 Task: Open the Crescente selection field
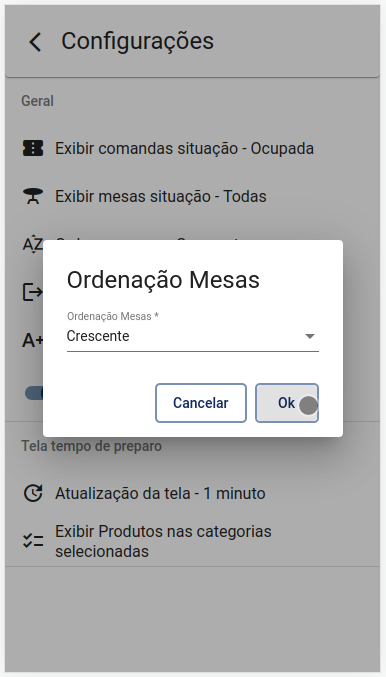pos(193,336)
